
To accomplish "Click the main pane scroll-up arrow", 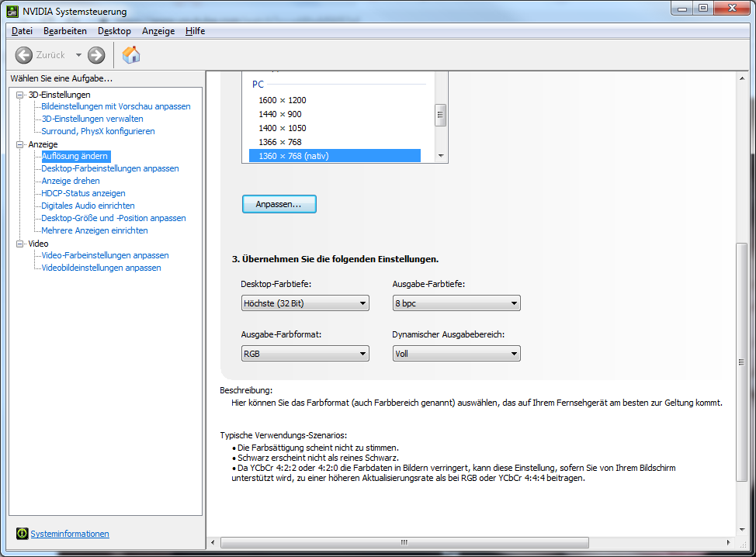I will coord(742,78).
